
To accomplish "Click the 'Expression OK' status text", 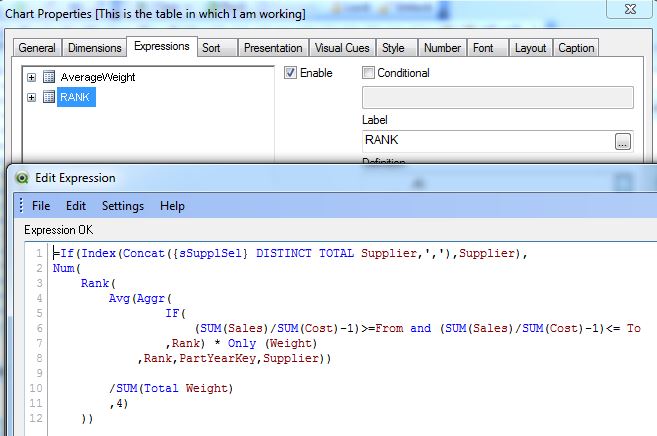I will [59, 230].
